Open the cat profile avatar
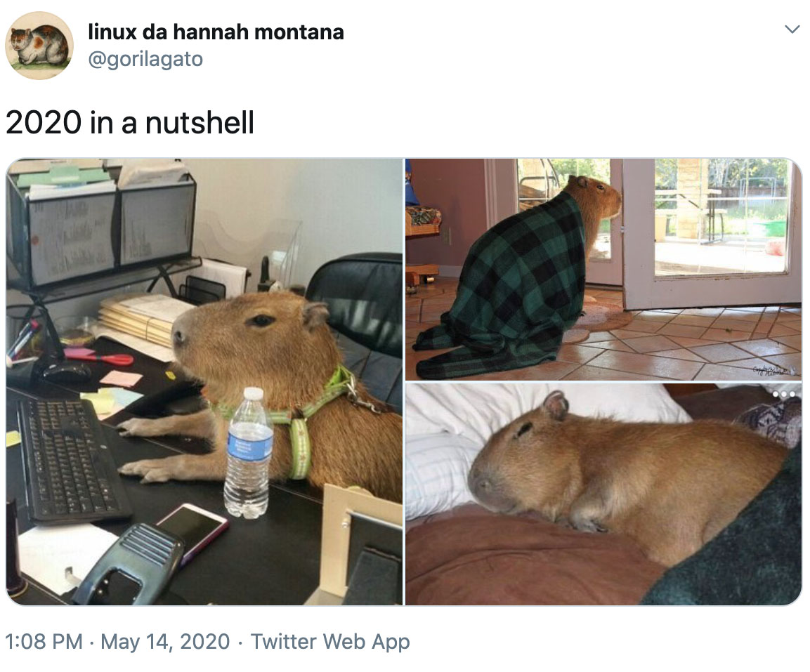Screen dimensions: 810x672 tap(39, 46)
